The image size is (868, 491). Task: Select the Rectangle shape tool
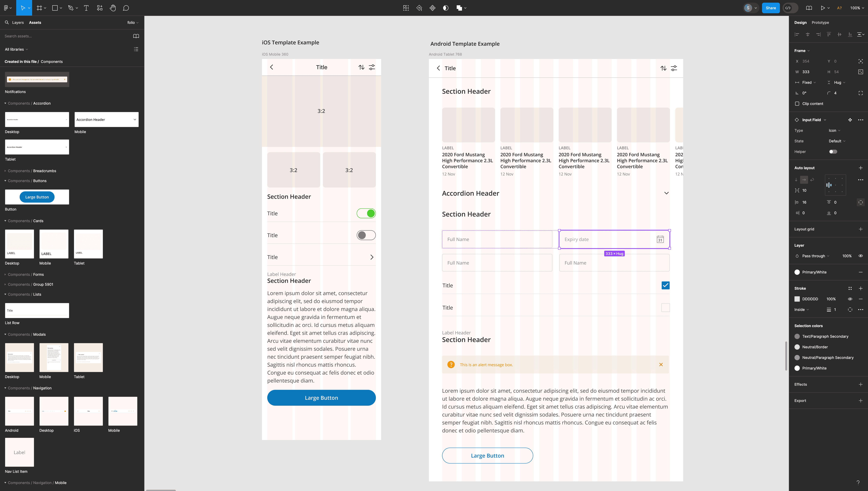coord(55,8)
